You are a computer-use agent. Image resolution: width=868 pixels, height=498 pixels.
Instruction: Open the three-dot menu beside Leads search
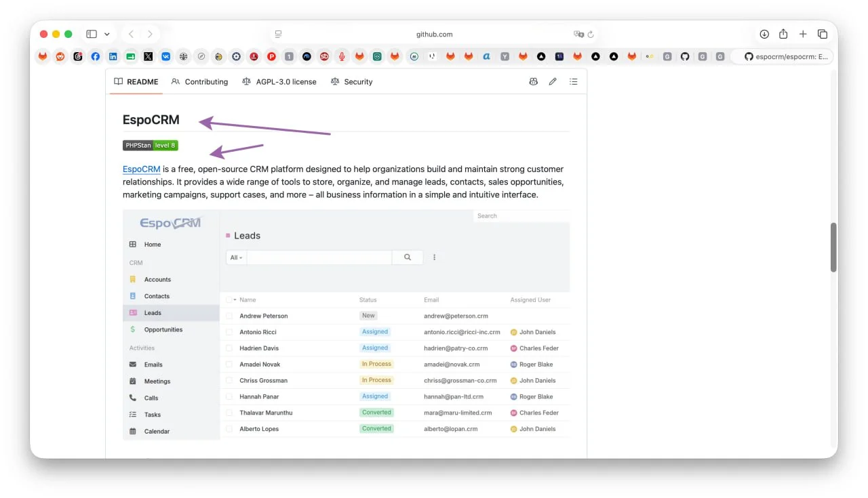click(435, 257)
